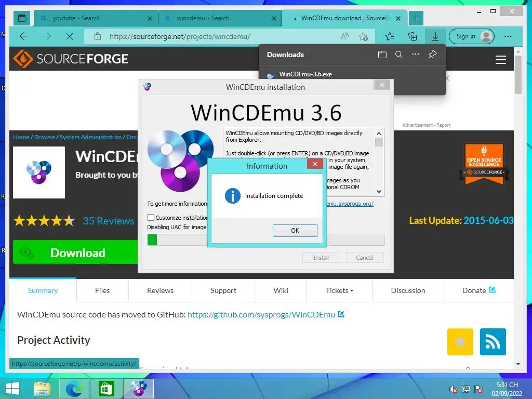Click WinCDEmu installer taskbar icon
This screenshot has width=532, height=399.
pyautogui.click(x=138, y=389)
